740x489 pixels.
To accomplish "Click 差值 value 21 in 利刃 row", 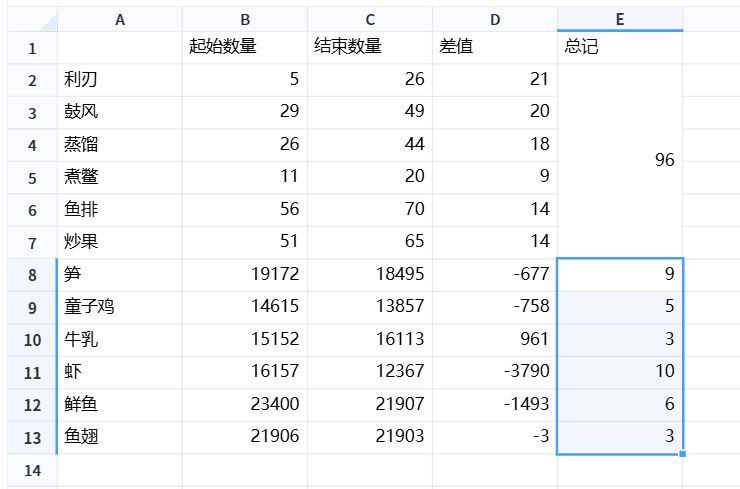I will [495, 80].
